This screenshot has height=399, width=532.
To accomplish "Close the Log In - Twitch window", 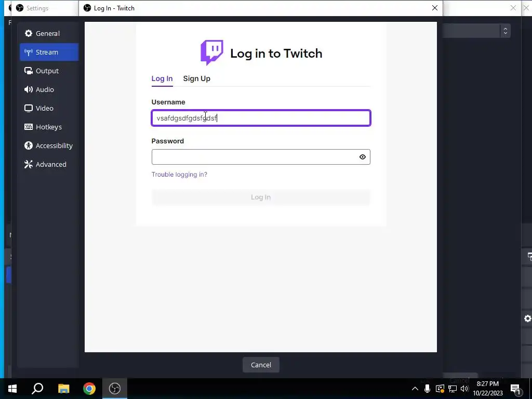I will point(435,8).
